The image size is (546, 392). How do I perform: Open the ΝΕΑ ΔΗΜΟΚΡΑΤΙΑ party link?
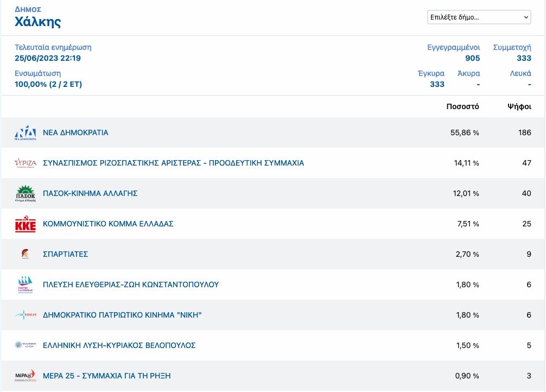(x=75, y=132)
